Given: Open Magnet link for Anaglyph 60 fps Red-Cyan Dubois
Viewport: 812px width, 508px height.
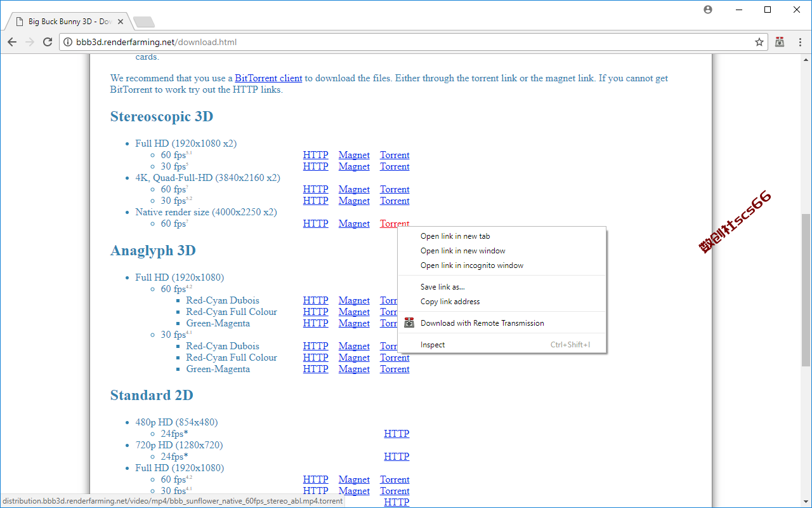Looking at the screenshot, I should point(354,300).
